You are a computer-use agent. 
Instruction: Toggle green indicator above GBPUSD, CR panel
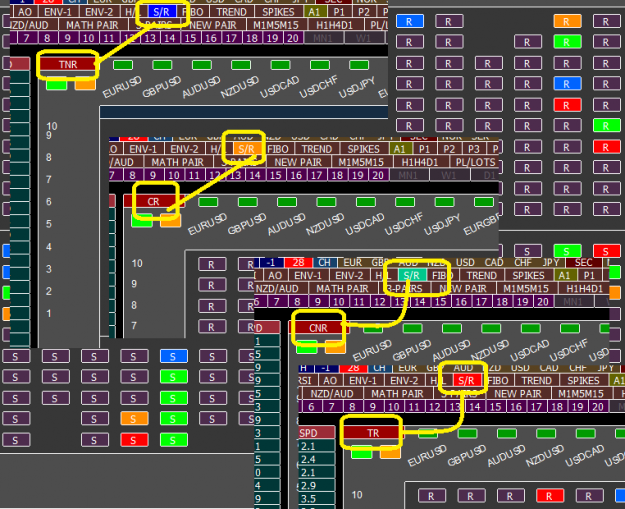point(248,202)
